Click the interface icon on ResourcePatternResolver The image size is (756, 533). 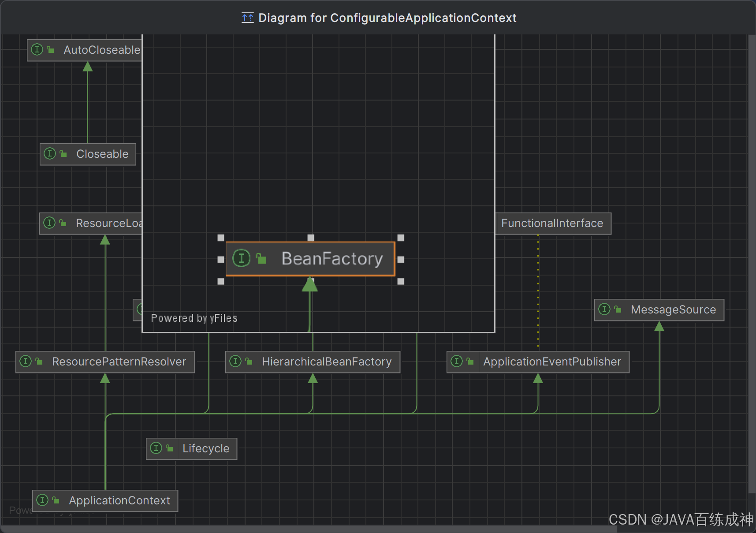tap(26, 361)
